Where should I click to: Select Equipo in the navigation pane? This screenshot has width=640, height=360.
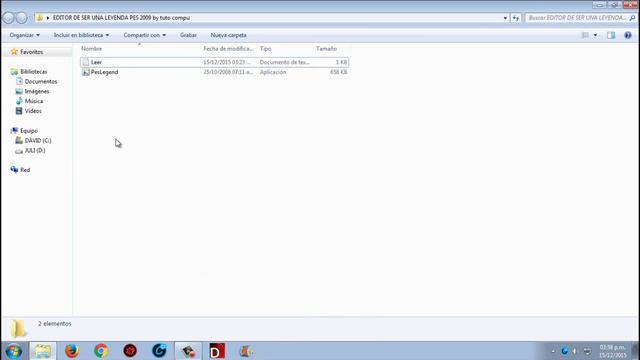click(29, 131)
